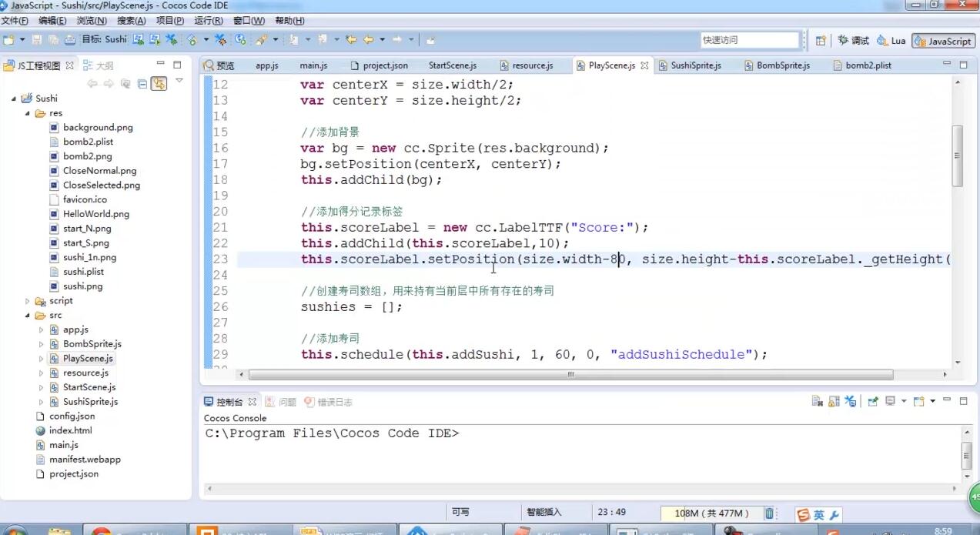Open the 运行(R) menu
Image resolution: width=980 pixels, height=535 pixels.
tap(209, 21)
